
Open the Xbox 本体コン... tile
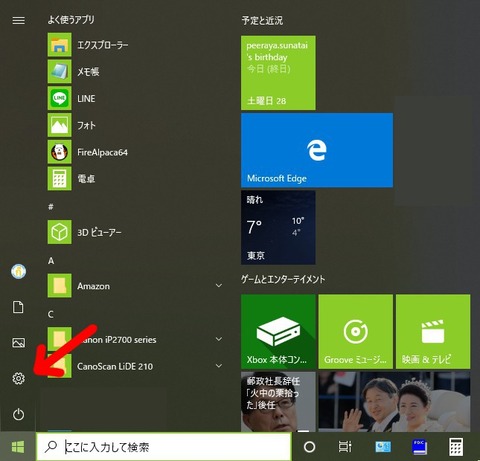pos(278,331)
